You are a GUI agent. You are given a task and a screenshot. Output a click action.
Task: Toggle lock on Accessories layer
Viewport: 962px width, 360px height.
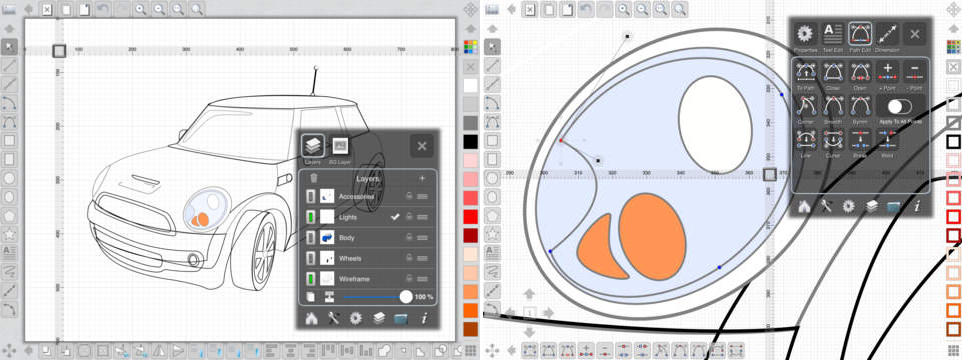408,196
